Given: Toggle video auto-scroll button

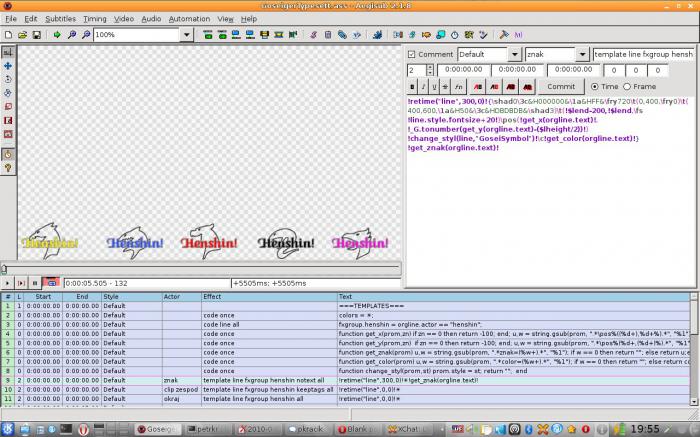Looking at the screenshot, I should 50,283.
